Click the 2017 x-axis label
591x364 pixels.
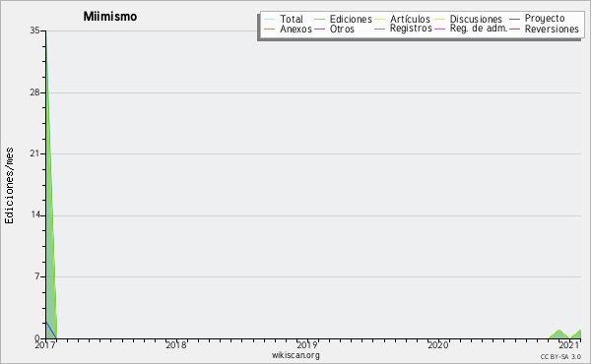click(45, 344)
